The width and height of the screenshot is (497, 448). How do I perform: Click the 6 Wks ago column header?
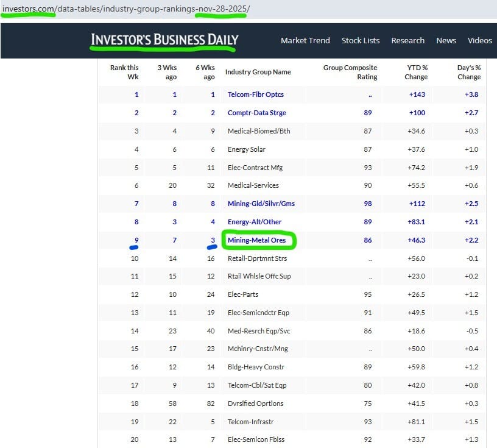(x=205, y=72)
